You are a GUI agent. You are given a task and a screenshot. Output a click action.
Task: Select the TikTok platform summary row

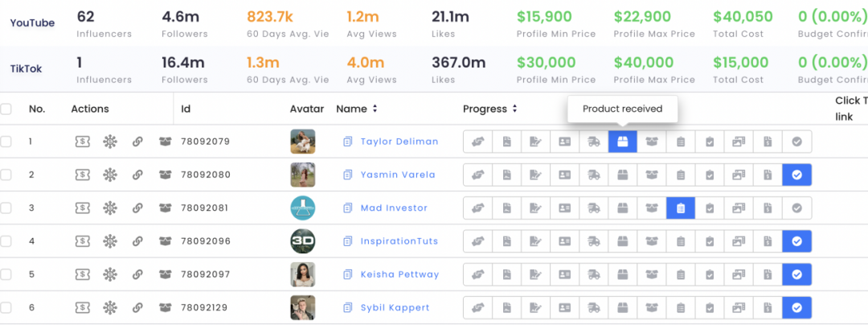[434, 69]
